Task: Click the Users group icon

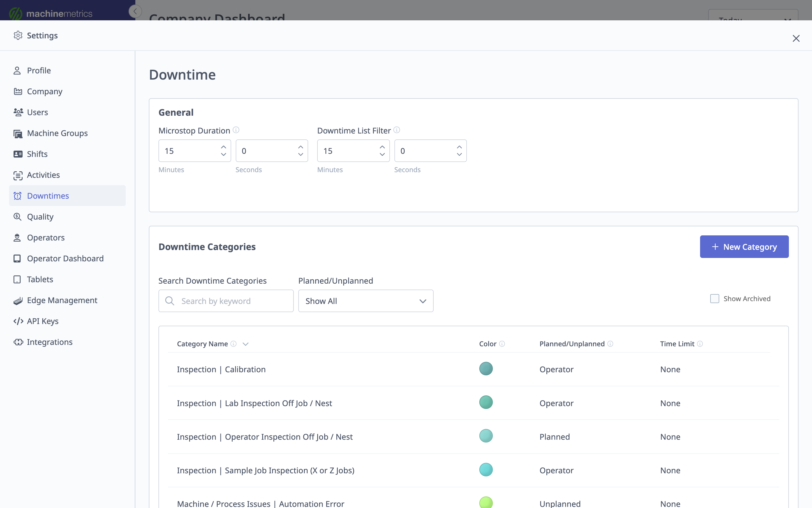Action: coord(18,112)
